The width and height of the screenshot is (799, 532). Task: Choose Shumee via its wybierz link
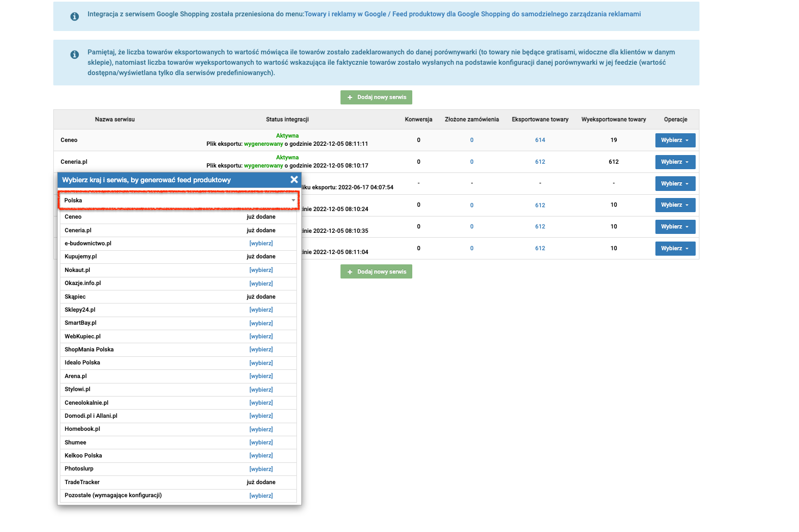click(x=261, y=442)
